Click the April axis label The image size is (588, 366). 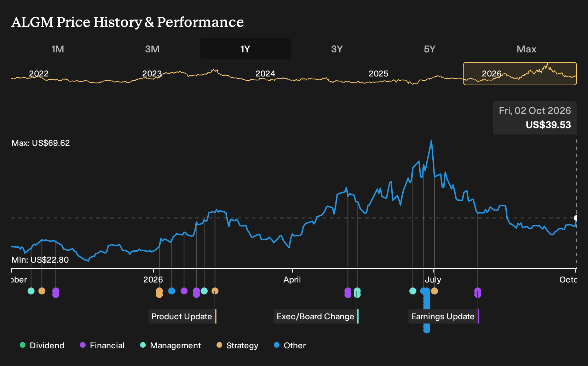point(292,280)
